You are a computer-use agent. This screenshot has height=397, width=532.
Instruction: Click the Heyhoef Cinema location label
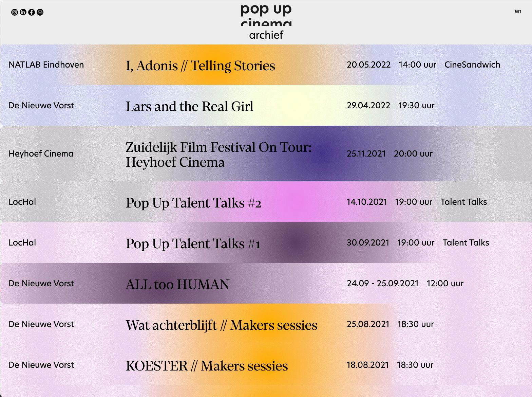41,154
